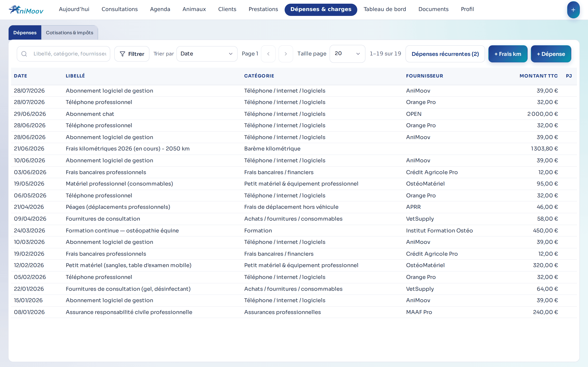Sort by the MONTANT TTC column header
The image size is (588, 367).
[x=538, y=76]
